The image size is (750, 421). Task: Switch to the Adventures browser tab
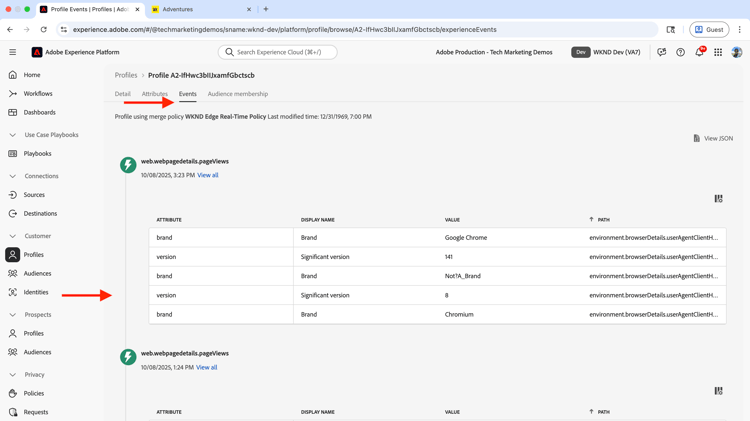click(x=201, y=9)
